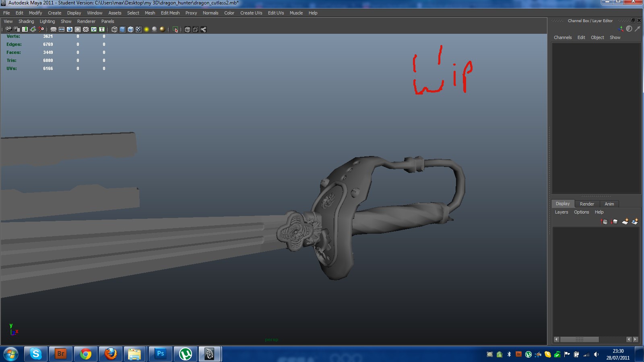The width and height of the screenshot is (644, 362).
Task: Open the viewport Lighting menu
Action: [47, 21]
